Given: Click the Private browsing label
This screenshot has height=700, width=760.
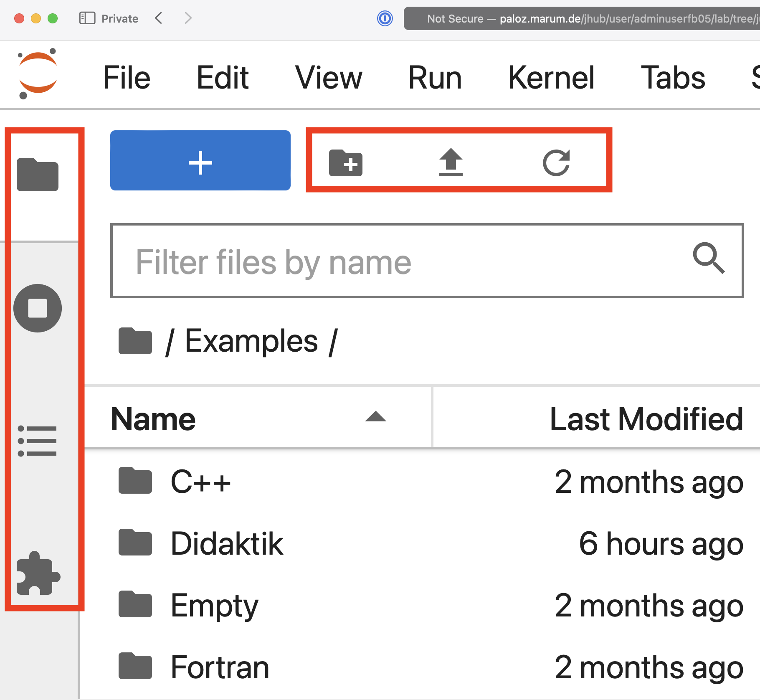Looking at the screenshot, I should click(x=120, y=18).
